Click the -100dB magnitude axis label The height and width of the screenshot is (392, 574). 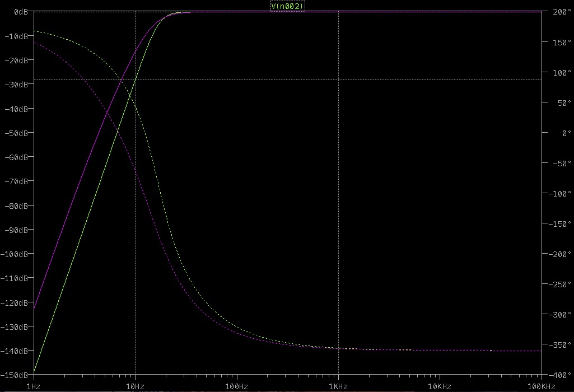[x=14, y=254]
